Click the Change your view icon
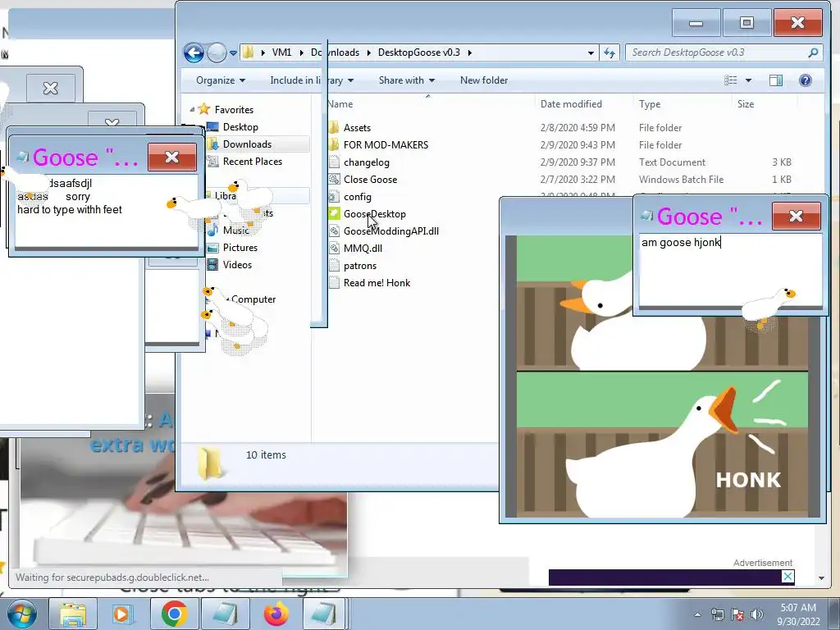Screen dimensions: 840x630 click(x=731, y=80)
